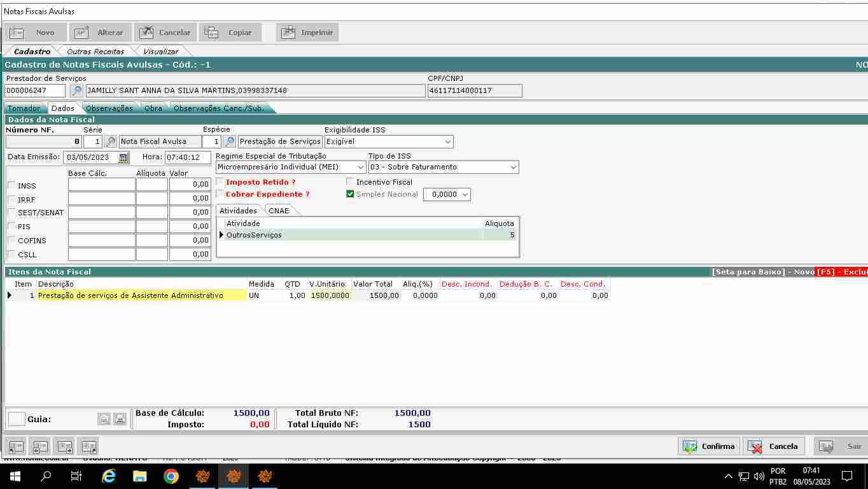Open the Série lookup magnifier
The image size is (868, 489).
point(111,141)
